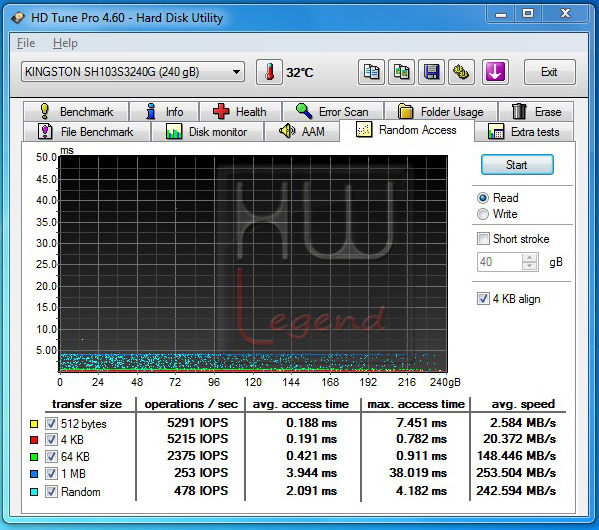599x530 pixels.
Task: Open the options gears icon
Action: pyautogui.click(x=461, y=72)
